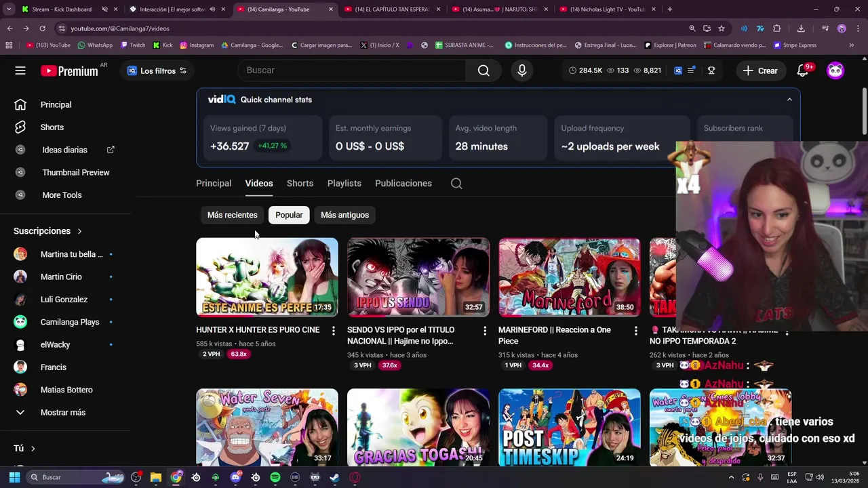Open the Videos channel tab

coord(259,183)
